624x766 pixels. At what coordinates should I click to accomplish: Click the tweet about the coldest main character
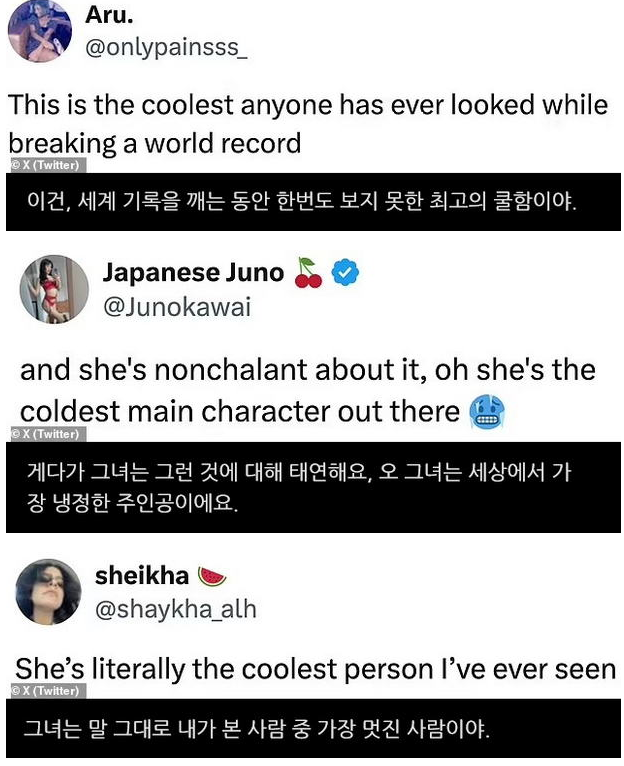click(307, 390)
